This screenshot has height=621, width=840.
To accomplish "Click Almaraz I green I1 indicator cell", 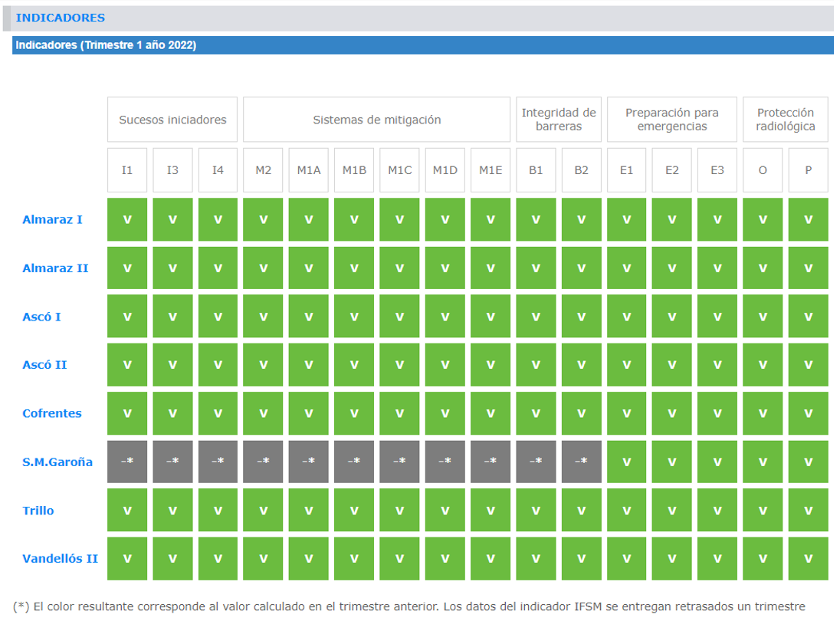I will coord(127,220).
